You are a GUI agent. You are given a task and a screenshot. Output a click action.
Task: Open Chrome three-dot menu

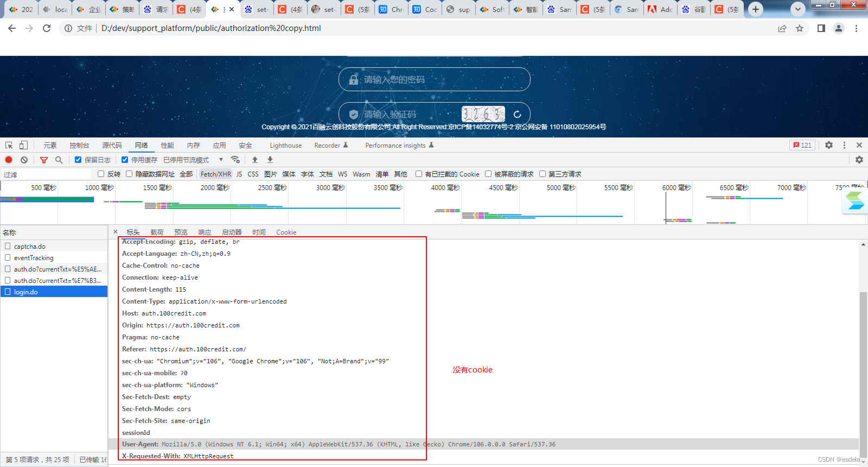[856, 28]
